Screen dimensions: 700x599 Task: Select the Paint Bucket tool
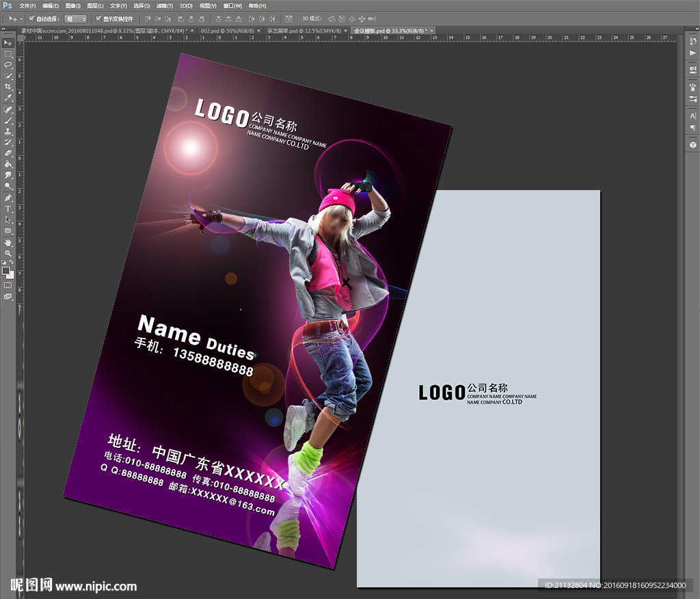click(x=8, y=164)
